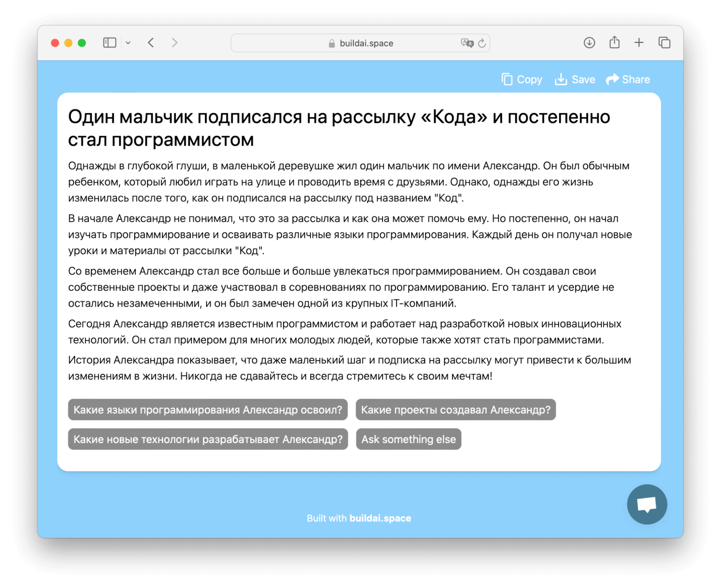The height and width of the screenshot is (588, 721).
Task: Navigate forward using the forward arrow
Action: pyautogui.click(x=175, y=43)
